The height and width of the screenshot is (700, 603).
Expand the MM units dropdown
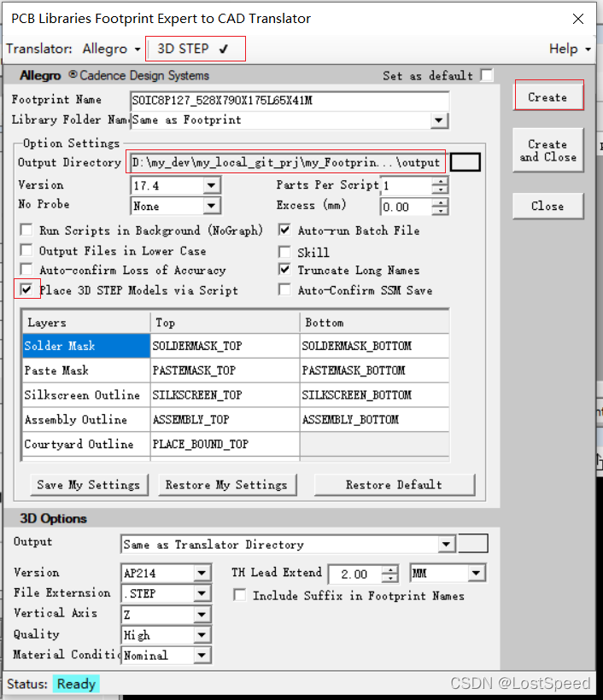pyautogui.click(x=477, y=573)
